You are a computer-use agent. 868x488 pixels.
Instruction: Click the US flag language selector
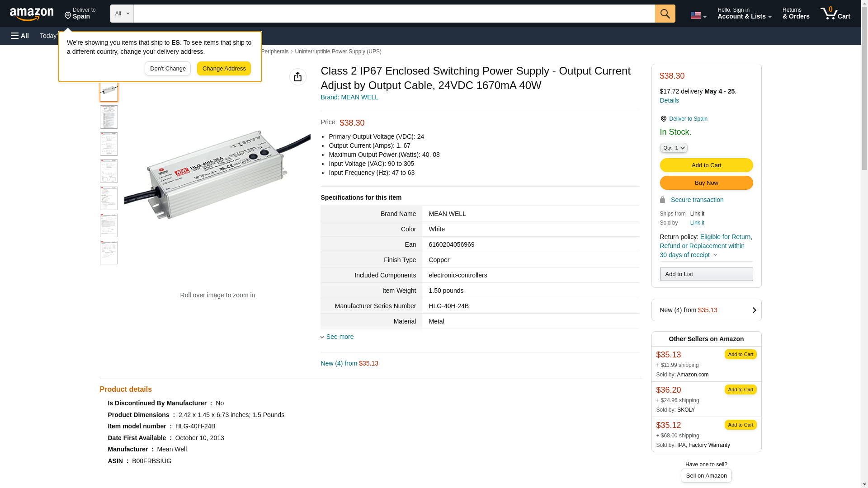click(x=698, y=15)
